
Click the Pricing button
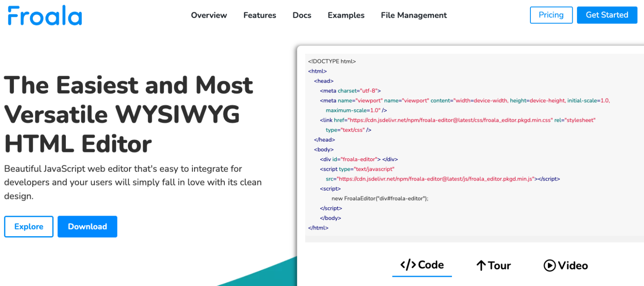pyautogui.click(x=551, y=15)
